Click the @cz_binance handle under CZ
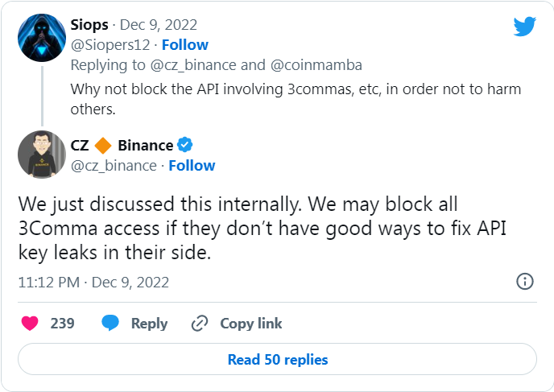The width and height of the screenshot is (554, 392). tap(114, 165)
